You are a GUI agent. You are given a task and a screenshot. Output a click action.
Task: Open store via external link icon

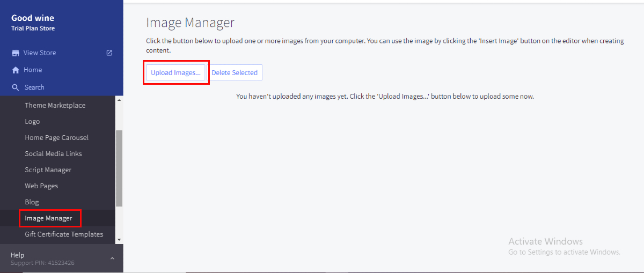tap(109, 53)
